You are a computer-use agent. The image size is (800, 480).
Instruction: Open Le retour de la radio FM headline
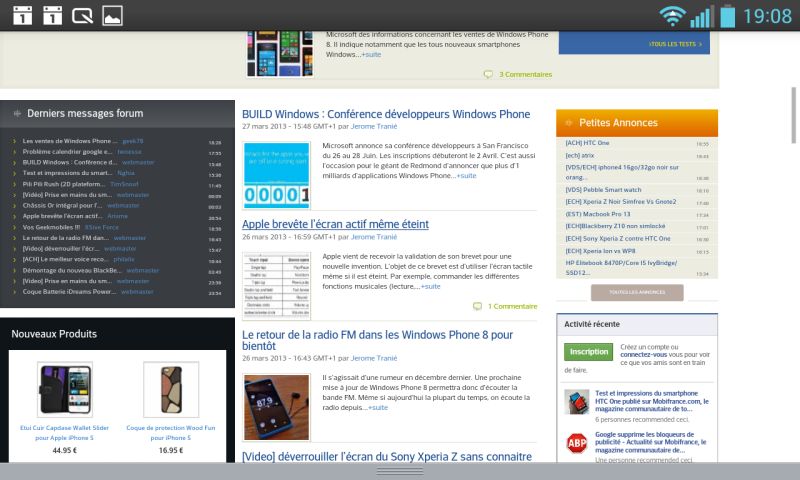click(378, 340)
